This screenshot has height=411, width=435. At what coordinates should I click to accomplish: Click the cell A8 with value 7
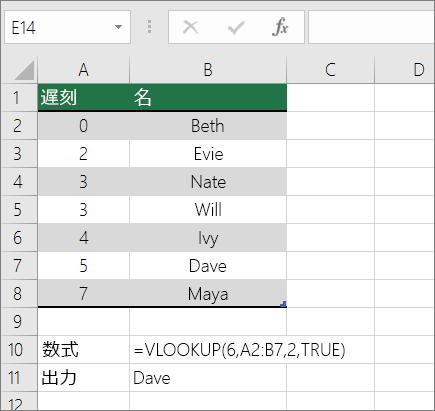tap(83, 294)
